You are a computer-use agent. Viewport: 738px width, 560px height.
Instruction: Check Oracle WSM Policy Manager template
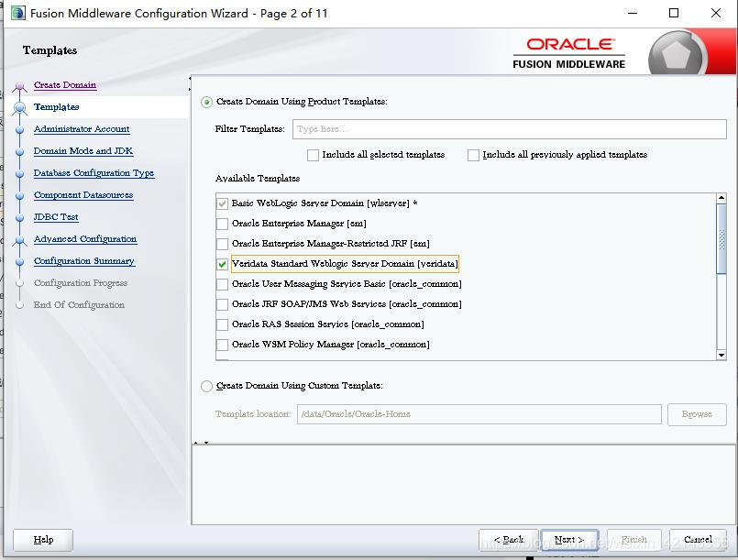[222, 346]
